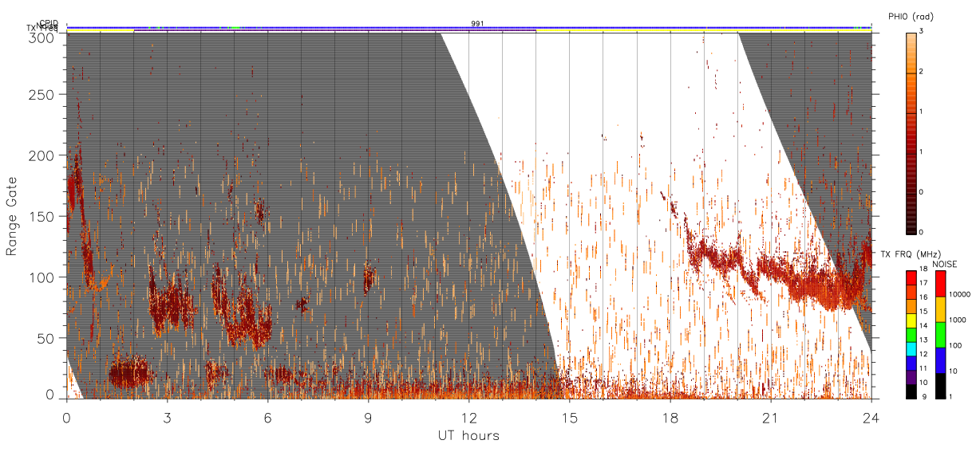Click the 14 label in TX FRQ legend
980x452 pixels.
coord(924,326)
